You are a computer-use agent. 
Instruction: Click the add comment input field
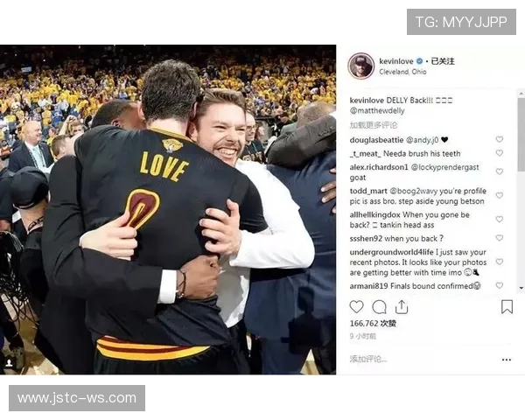tap(422, 360)
